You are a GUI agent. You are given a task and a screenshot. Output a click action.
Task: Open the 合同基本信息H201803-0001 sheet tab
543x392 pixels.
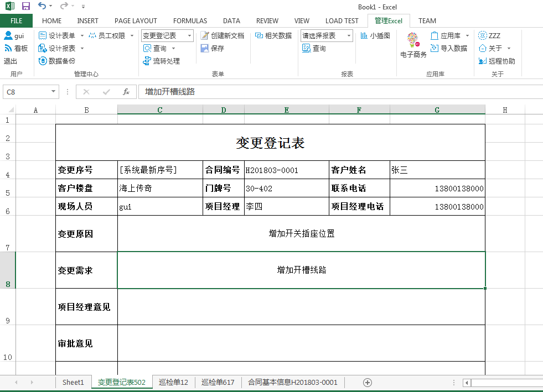293,382
